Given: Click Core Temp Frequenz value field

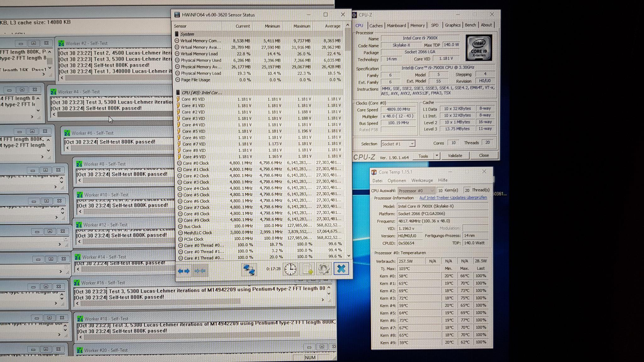Looking at the screenshot, I should pyautogui.click(x=442, y=221).
